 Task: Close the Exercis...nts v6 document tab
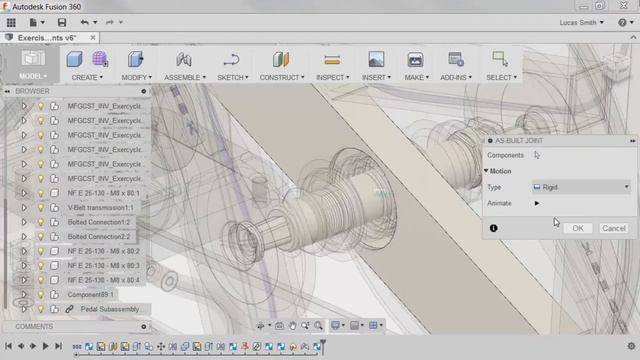pos(93,38)
